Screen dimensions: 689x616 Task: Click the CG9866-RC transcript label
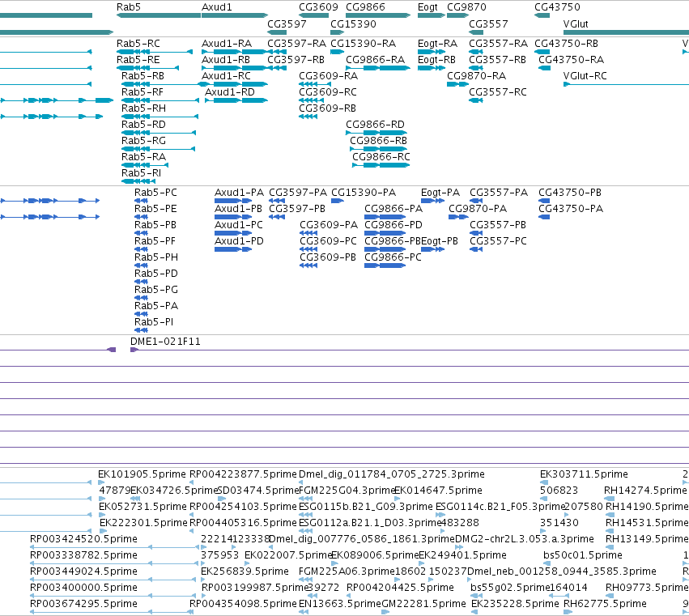click(x=381, y=157)
